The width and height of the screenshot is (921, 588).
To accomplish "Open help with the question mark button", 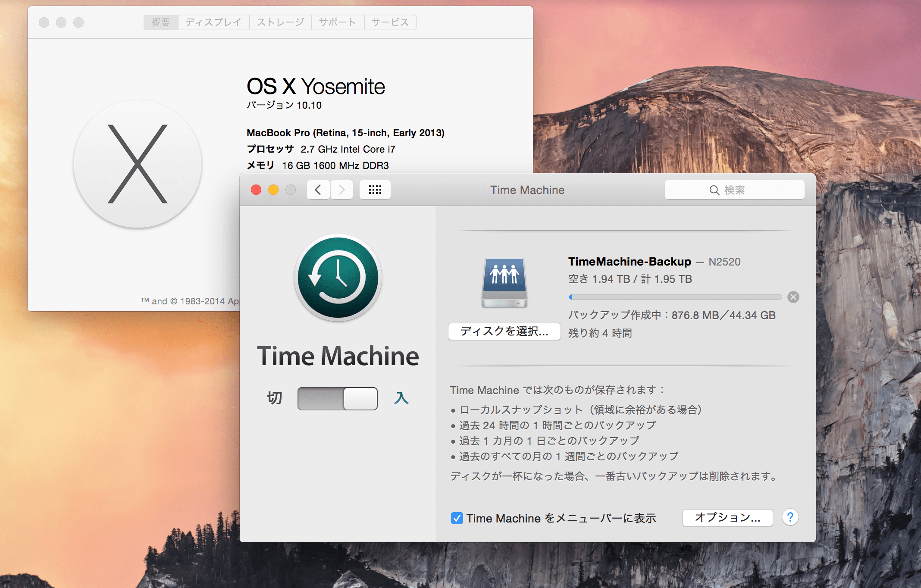I will pos(790,517).
